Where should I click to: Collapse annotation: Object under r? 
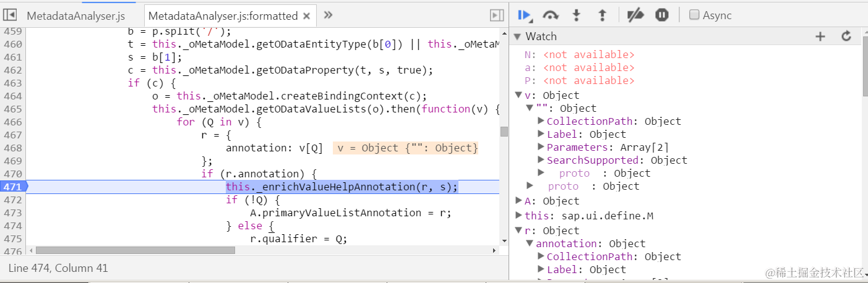click(530, 243)
